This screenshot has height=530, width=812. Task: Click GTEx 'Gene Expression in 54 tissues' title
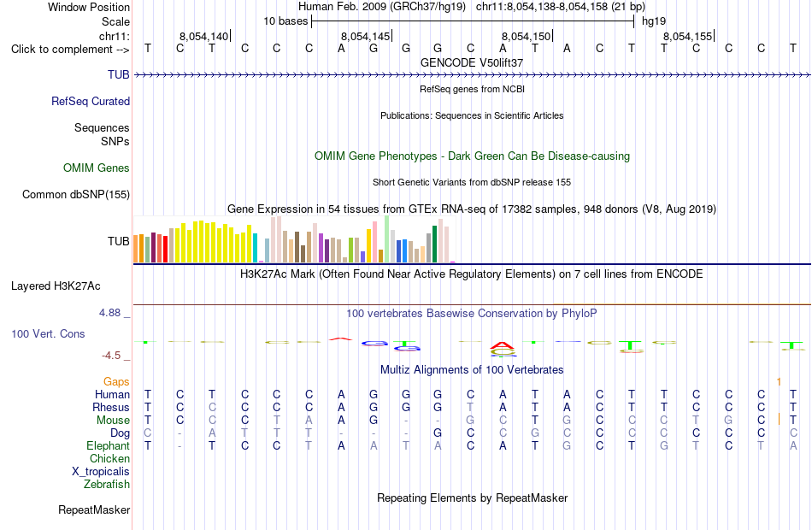point(472,209)
